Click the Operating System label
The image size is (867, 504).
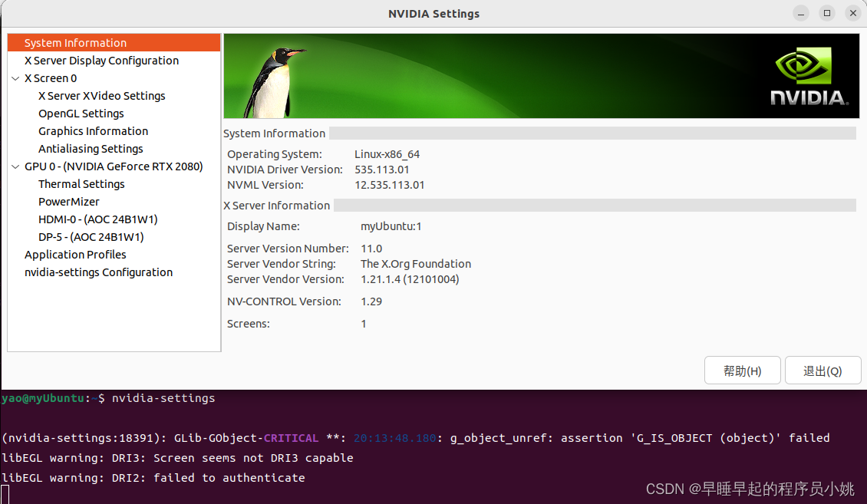(x=275, y=154)
